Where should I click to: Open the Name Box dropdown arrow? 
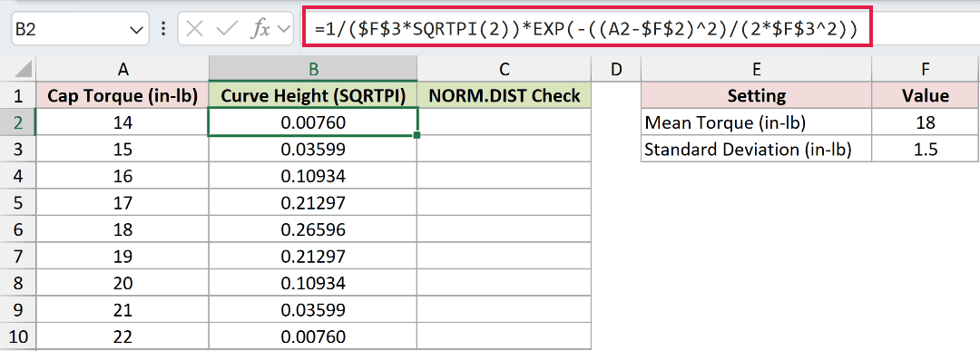point(135,29)
